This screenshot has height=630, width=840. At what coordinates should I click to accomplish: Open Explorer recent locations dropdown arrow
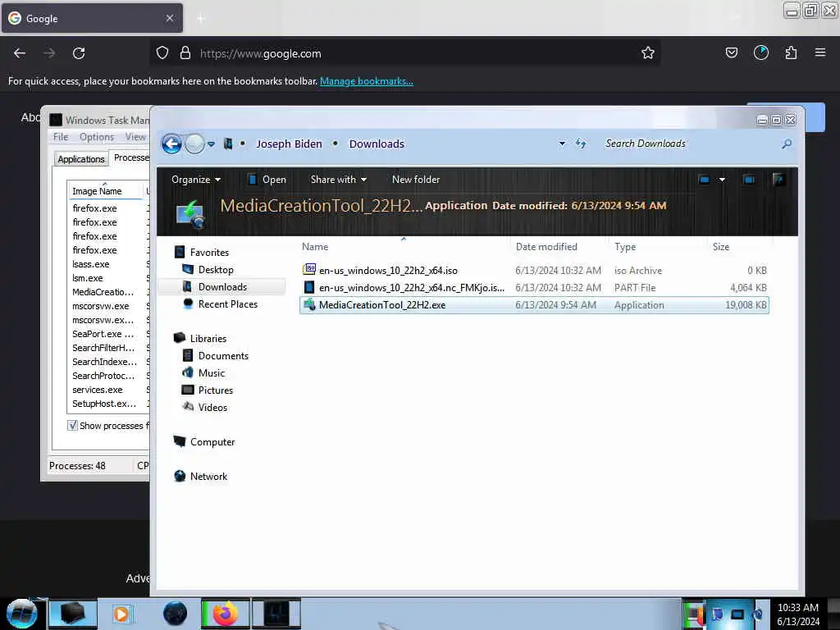pos(212,144)
